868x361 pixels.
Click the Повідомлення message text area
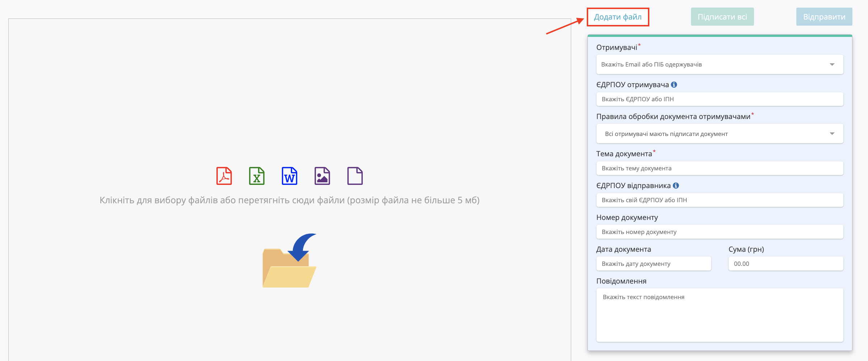tap(720, 315)
